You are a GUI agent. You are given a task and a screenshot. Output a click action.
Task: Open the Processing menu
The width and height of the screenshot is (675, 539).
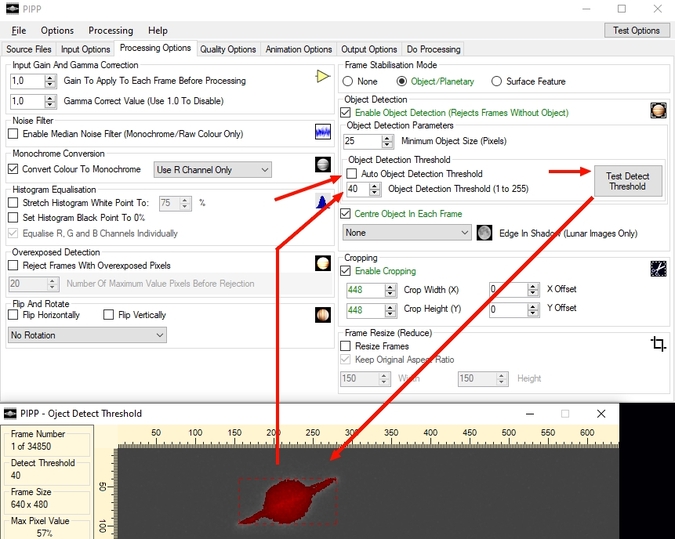tap(110, 31)
